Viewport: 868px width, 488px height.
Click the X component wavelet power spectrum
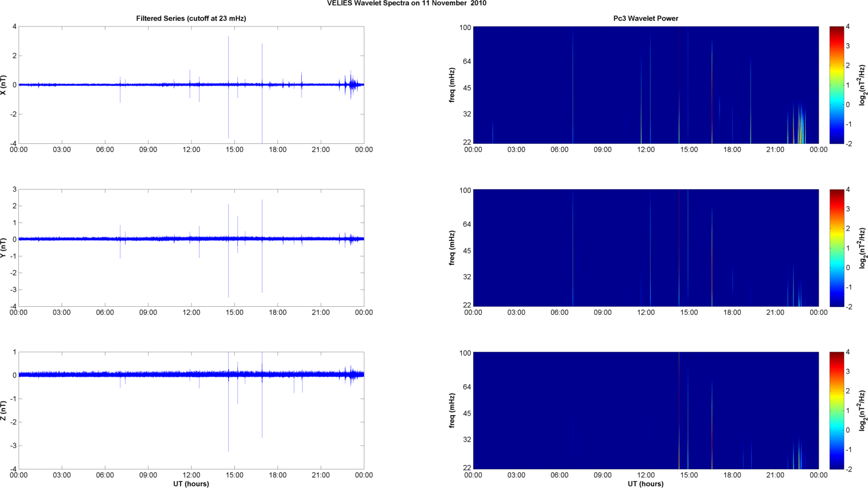646,85
